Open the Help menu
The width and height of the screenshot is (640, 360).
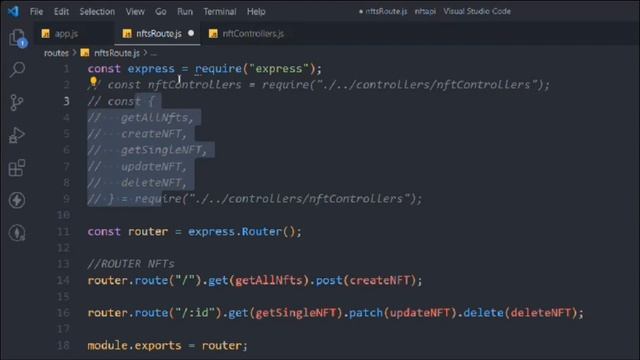click(256, 11)
